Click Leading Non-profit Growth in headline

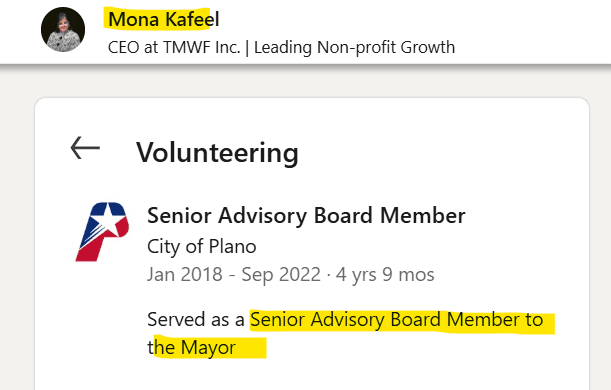click(x=355, y=48)
